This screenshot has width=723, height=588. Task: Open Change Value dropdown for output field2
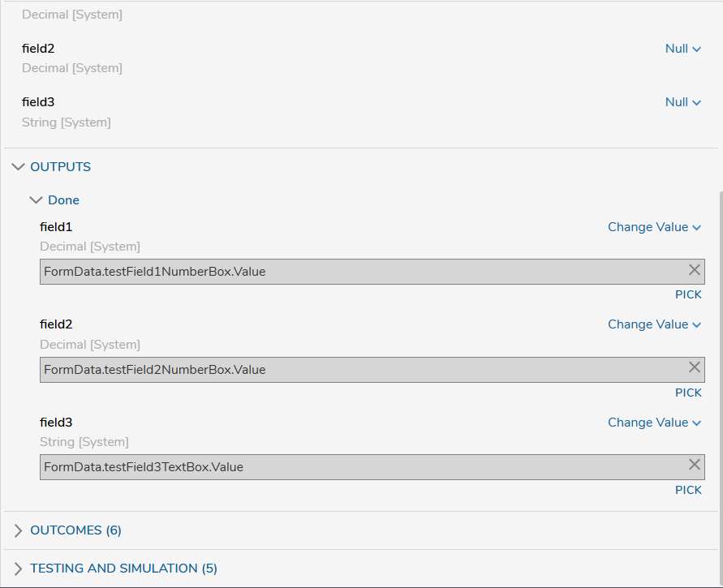[x=654, y=324]
